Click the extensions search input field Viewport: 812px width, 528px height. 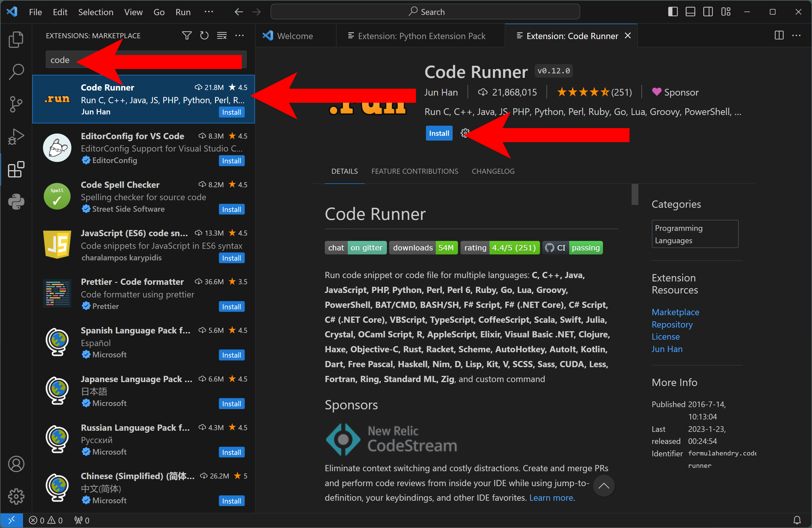click(146, 60)
